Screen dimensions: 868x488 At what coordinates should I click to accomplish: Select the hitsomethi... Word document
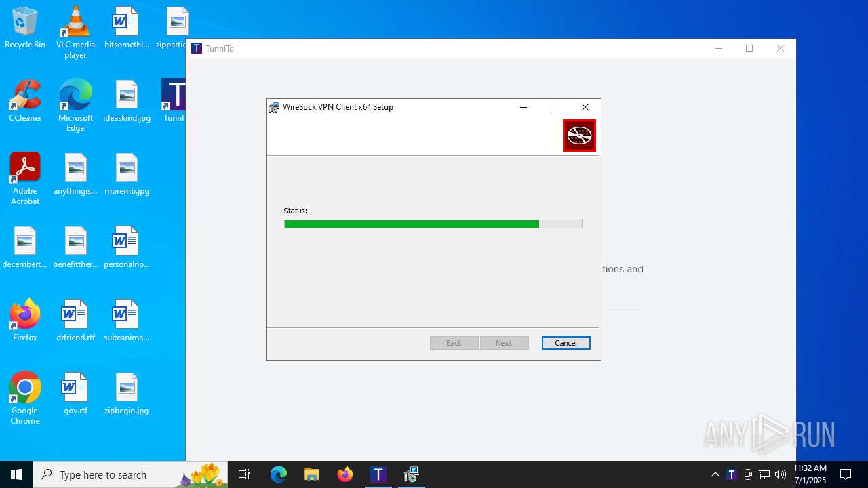126,28
